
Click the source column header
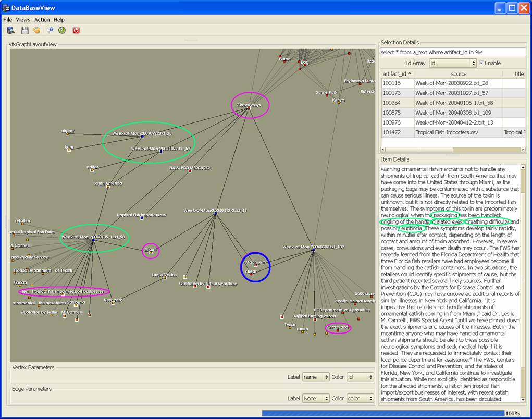click(x=458, y=74)
